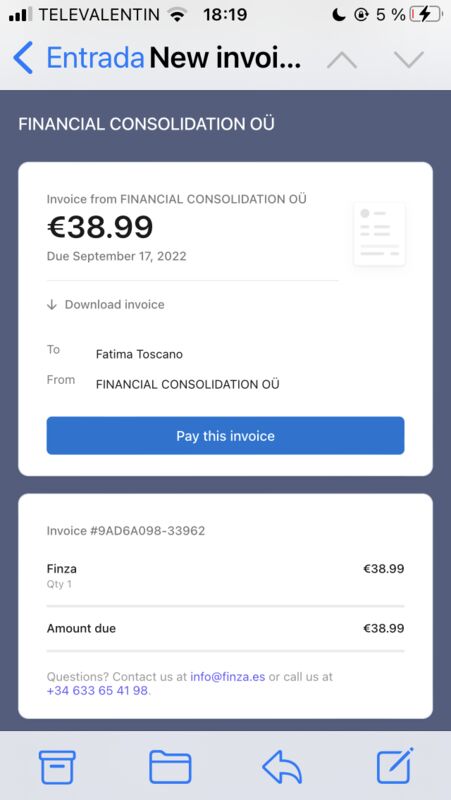
Task: Click the download arrow beside Download invoice
Action: pyautogui.click(x=52, y=305)
